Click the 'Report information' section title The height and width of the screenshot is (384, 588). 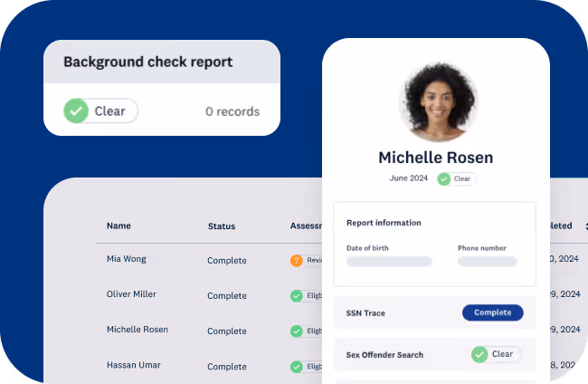click(384, 223)
